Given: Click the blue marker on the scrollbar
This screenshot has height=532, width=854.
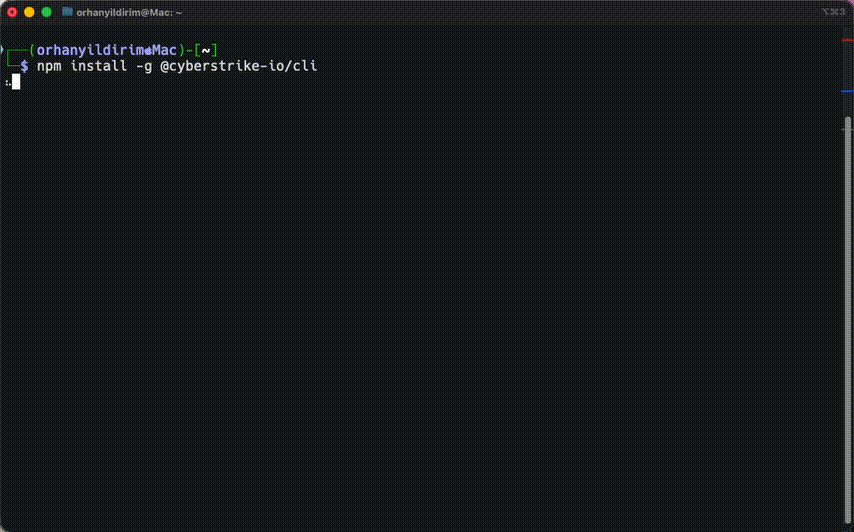Looking at the screenshot, I should (847, 92).
